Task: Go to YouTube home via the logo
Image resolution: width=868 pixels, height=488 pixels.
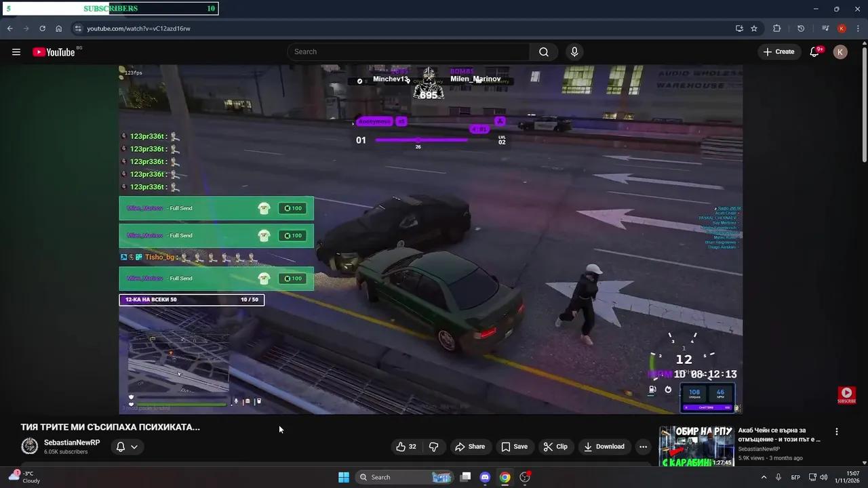Action: click(x=54, y=52)
